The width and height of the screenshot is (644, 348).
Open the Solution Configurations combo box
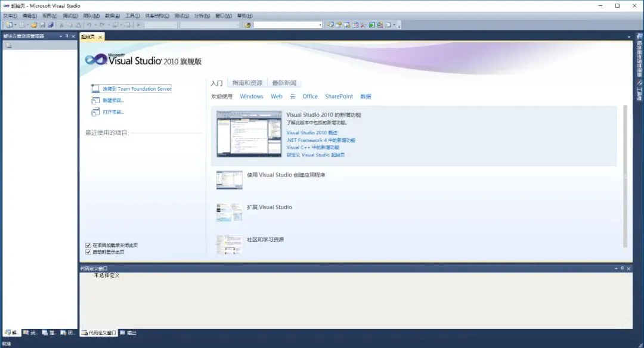pyautogui.click(x=160, y=24)
